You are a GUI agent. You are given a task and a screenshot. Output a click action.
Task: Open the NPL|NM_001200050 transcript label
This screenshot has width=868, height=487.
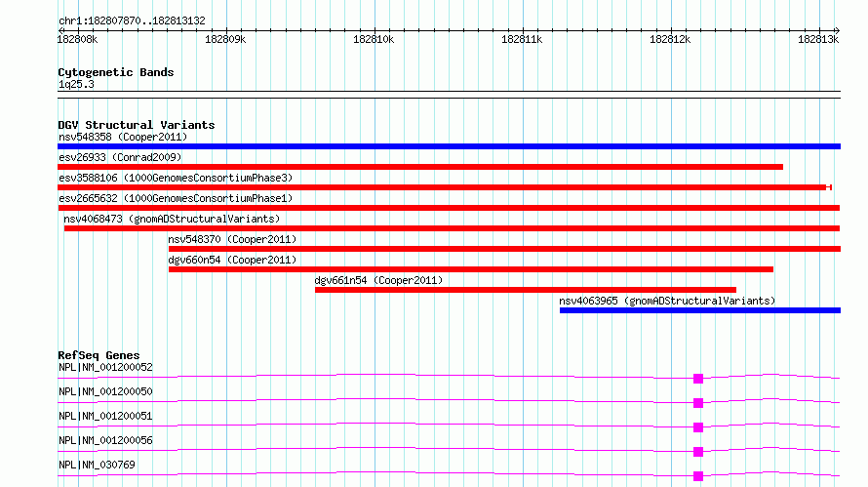click(x=105, y=391)
